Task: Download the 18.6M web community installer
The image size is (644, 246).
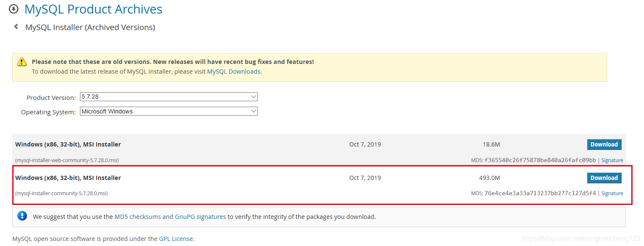Action: pyautogui.click(x=604, y=144)
